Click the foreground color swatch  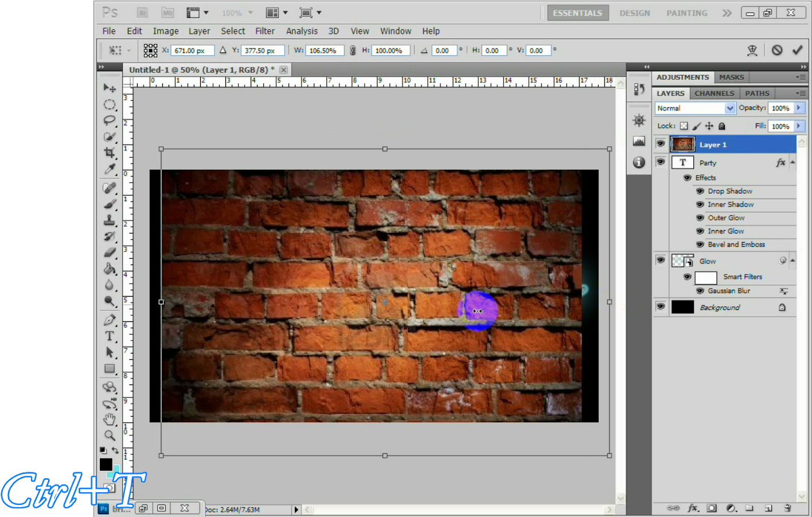click(106, 464)
